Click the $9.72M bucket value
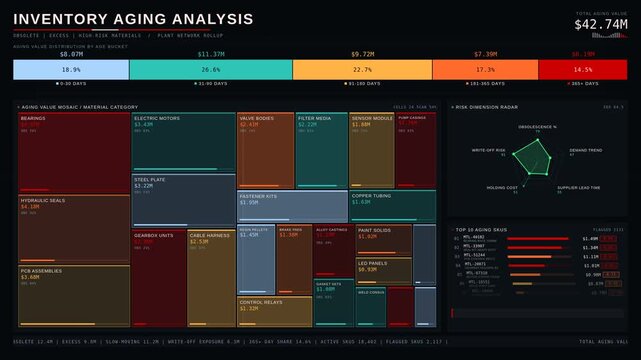Viewport: 641px width, 360px height. tap(363, 54)
